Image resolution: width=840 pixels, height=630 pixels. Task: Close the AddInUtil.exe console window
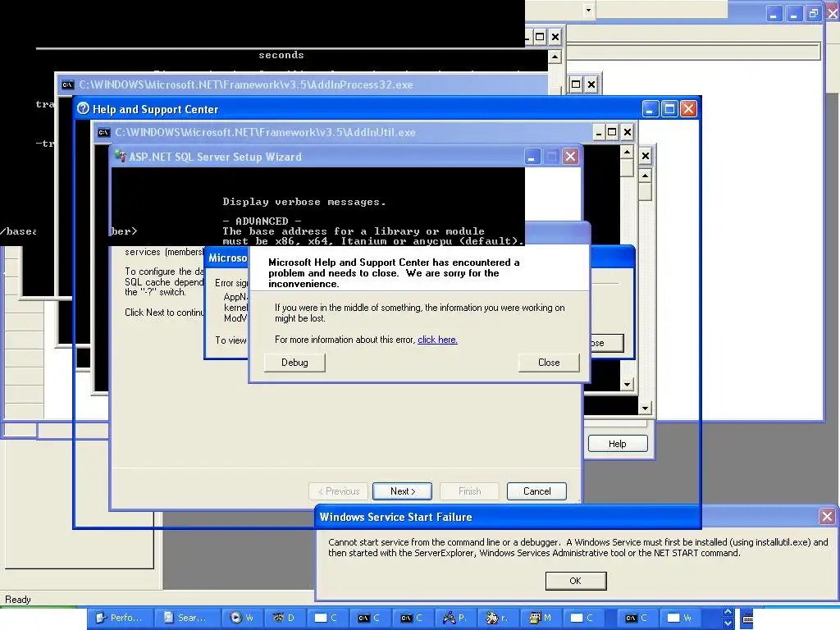coord(628,132)
